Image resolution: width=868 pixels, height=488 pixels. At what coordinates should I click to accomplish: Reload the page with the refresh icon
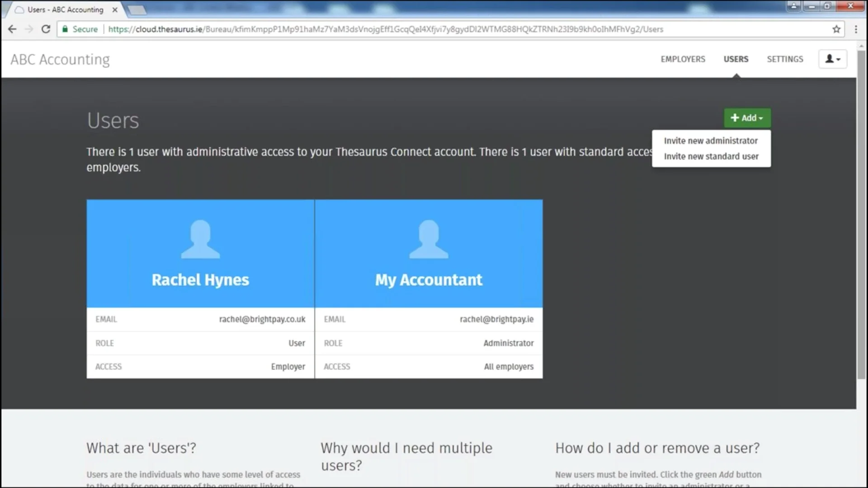click(46, 29)
